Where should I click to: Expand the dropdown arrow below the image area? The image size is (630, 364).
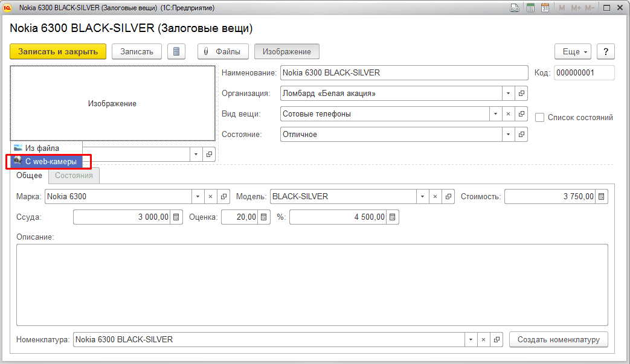[196, 154]
